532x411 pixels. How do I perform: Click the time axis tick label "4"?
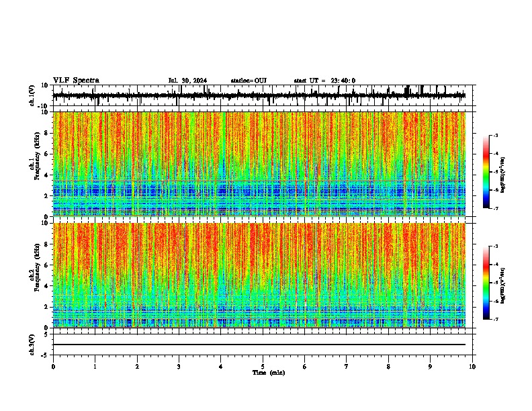[221, 367]
